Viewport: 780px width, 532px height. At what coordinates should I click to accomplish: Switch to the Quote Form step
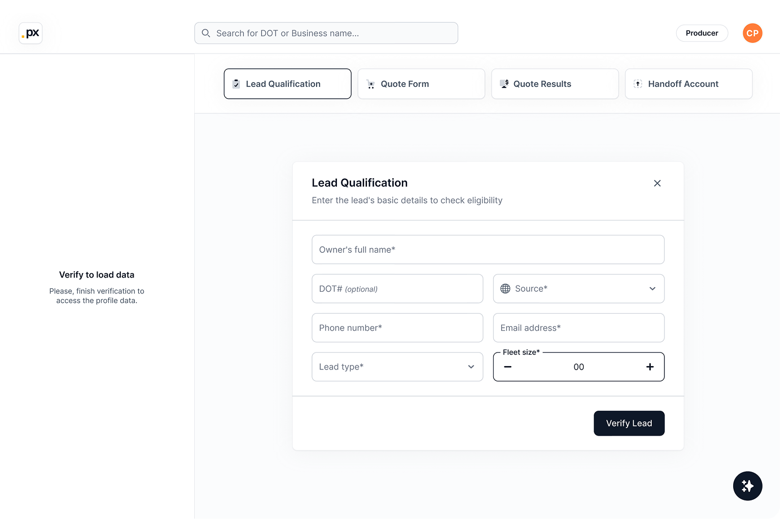pos(421,83)
